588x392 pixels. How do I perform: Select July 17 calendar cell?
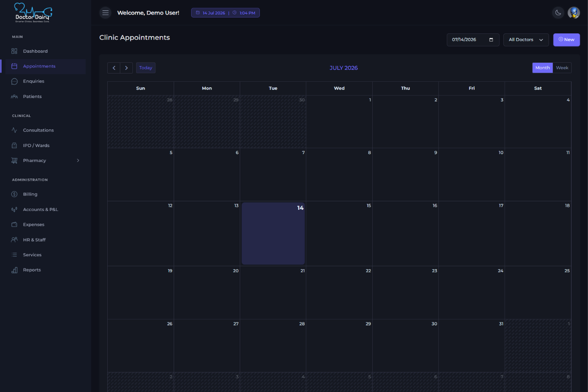471,233
